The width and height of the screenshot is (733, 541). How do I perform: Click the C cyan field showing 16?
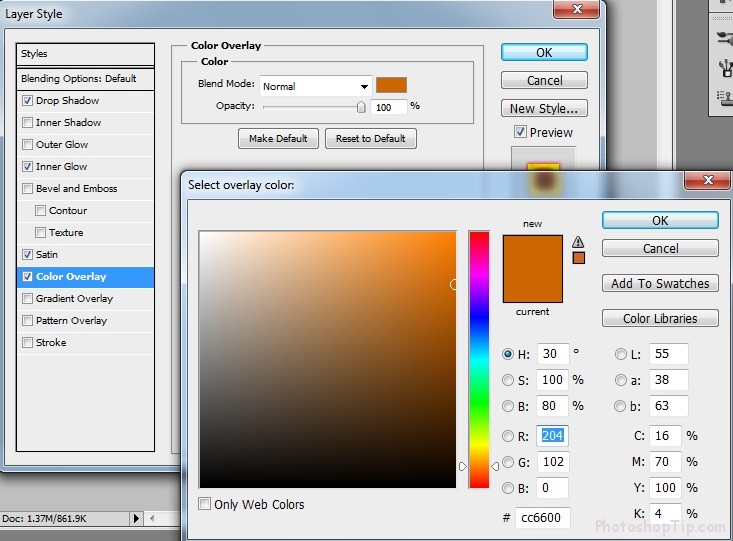665,436
